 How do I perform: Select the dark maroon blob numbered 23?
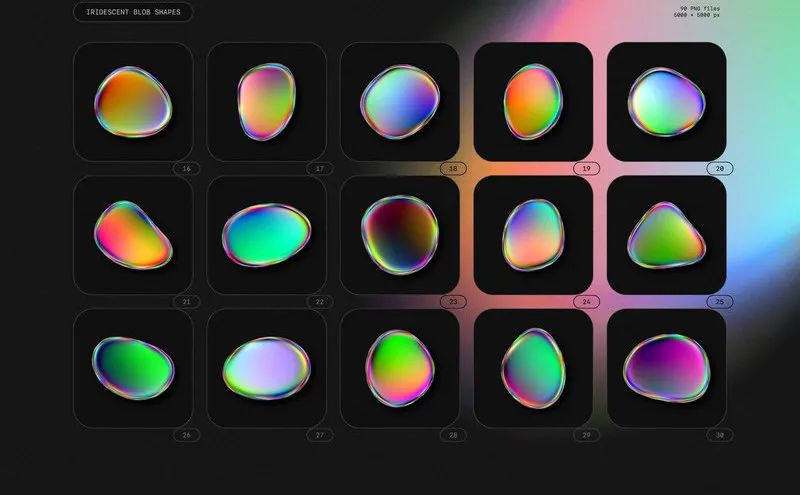[399, 235]
